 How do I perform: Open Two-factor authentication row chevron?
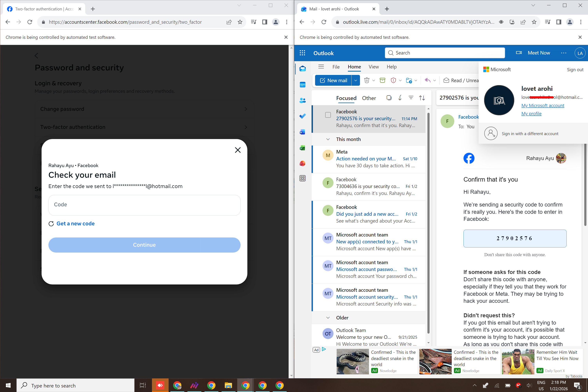(x=246, y=127)
